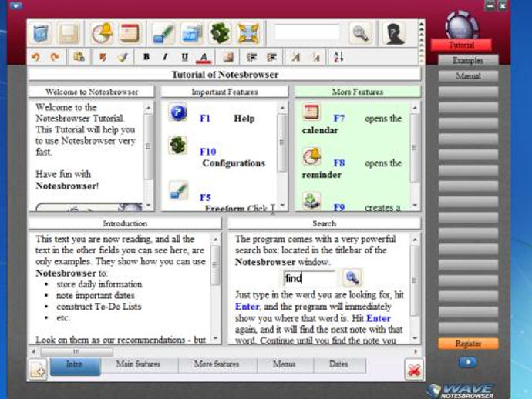Click the calendar icon beside the F7 text
The image size is (532, 399).
point(311,112)
